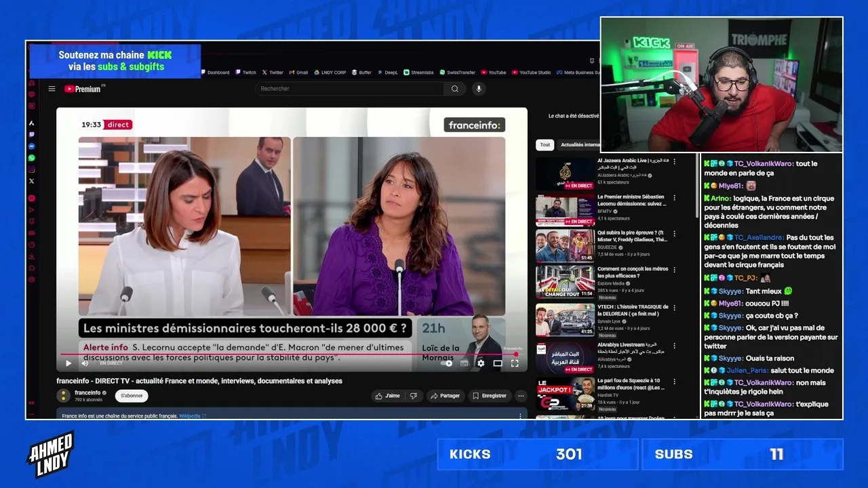This screenshot has height=488, width=868.
Task: Mute the video volume speaker
Action: tap(85, 363)
